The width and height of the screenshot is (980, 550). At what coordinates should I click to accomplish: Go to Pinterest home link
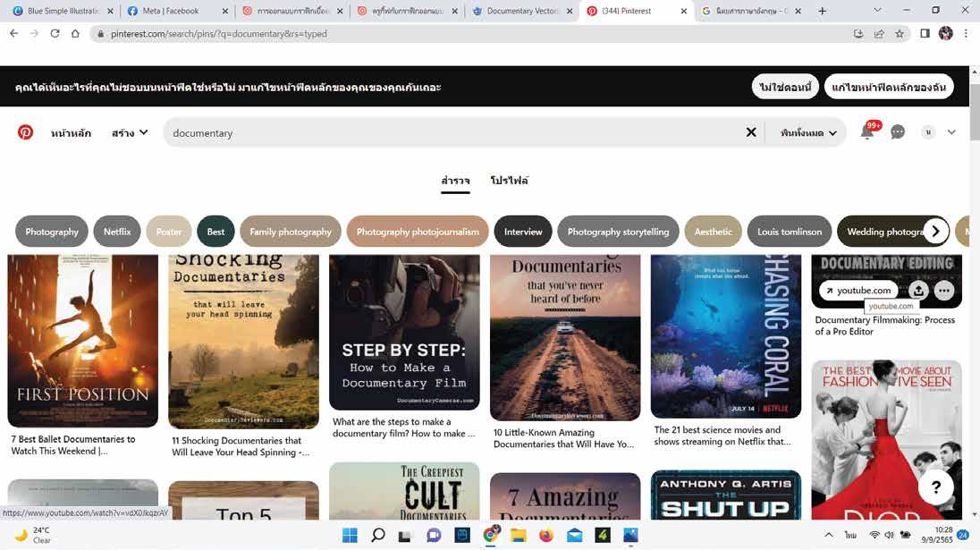[x=71, y=132]
